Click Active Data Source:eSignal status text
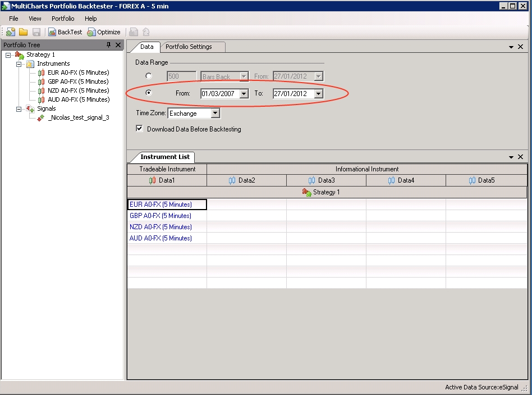532x395 pixels. point(481,387)
